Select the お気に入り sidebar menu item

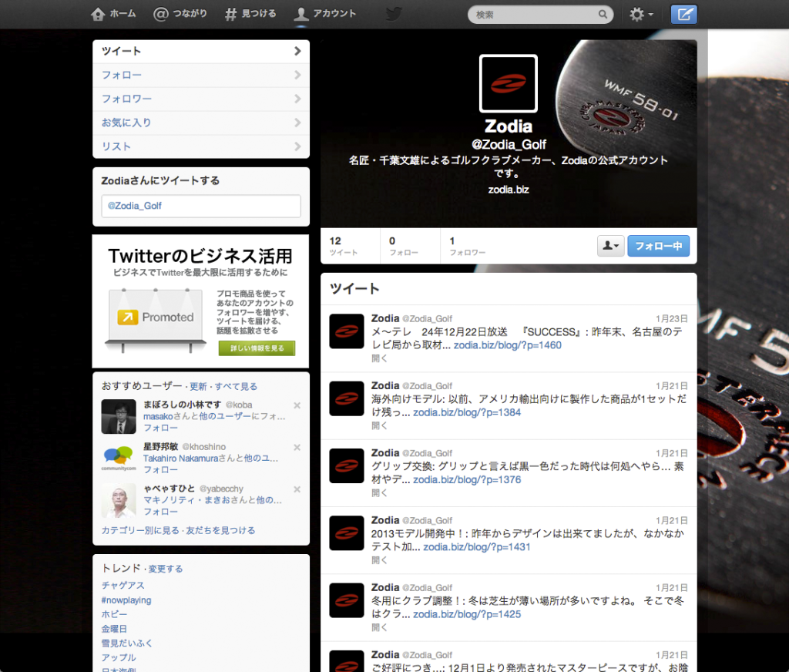click(x=201, y=123)
